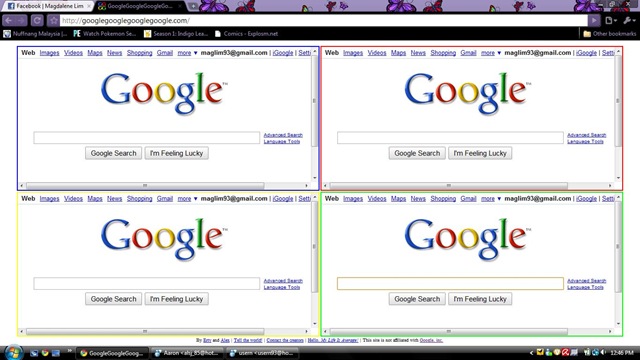The width and height of the screenshot is (640, 360).
Task: Click Google Search in the yellow-bordered frame
Action: [x=113, y=299]
